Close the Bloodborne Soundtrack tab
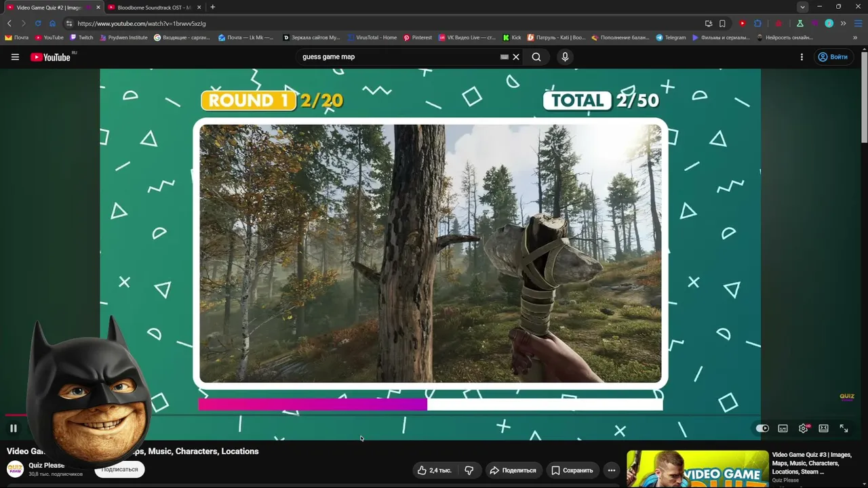Screen dimensions: 868x488 (x=199, y=7)
